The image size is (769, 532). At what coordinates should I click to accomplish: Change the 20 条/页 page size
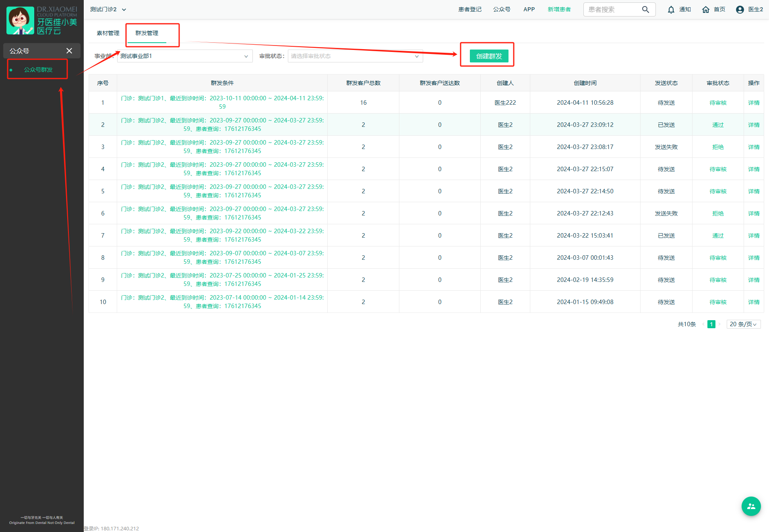[x=743, y=324]
